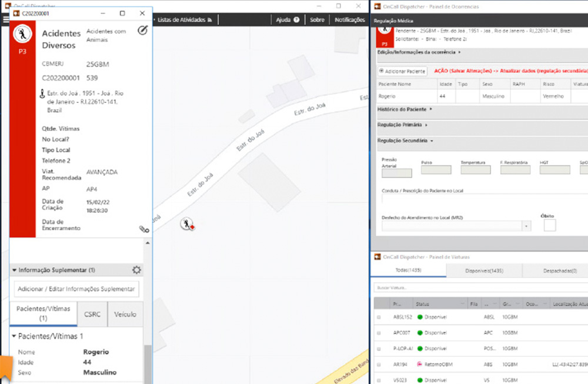Click the Adicionar Paciente button

403,71
